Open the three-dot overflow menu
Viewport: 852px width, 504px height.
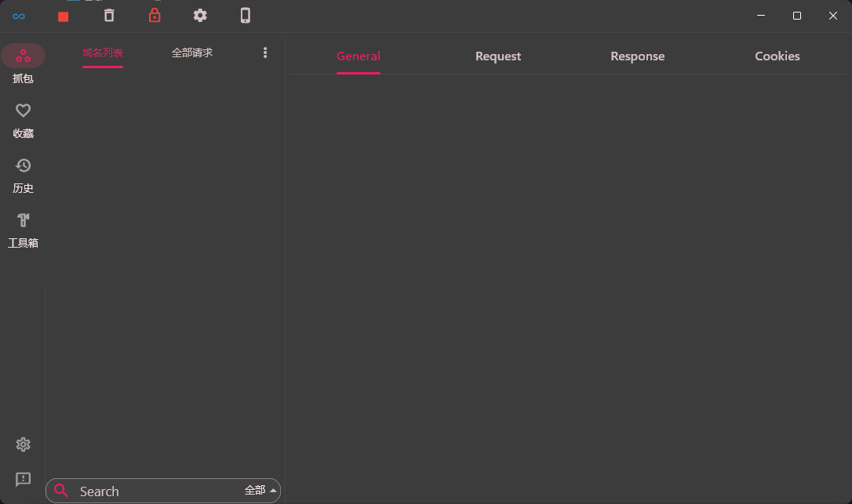[265, 52]
